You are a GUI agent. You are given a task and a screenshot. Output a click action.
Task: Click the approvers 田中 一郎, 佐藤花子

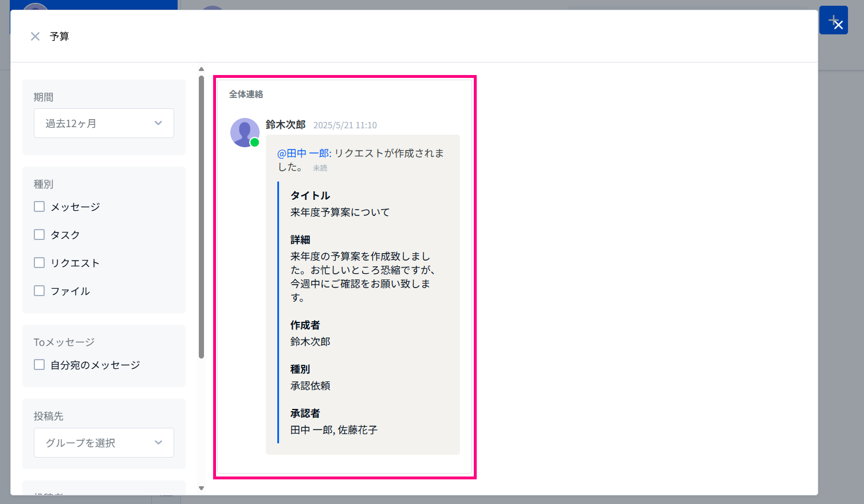click(334, 430)
